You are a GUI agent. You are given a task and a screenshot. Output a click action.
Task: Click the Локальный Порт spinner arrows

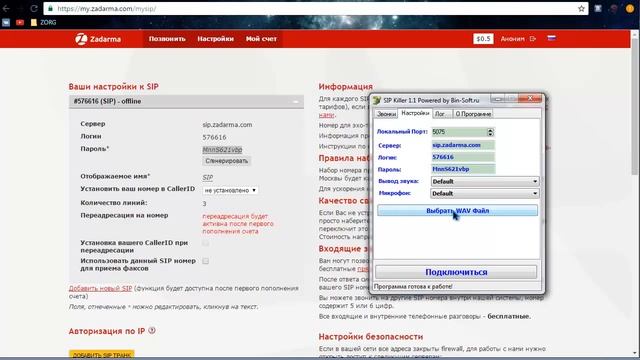(490, 132)
